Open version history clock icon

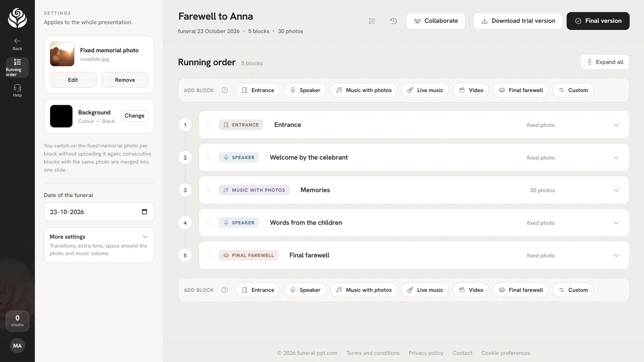pyautogui.click(x=393, y=21)
